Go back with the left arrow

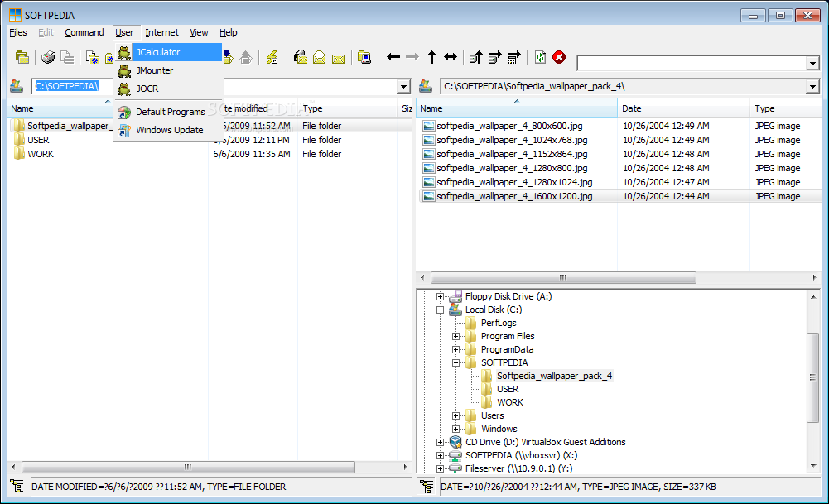(393, 57)
